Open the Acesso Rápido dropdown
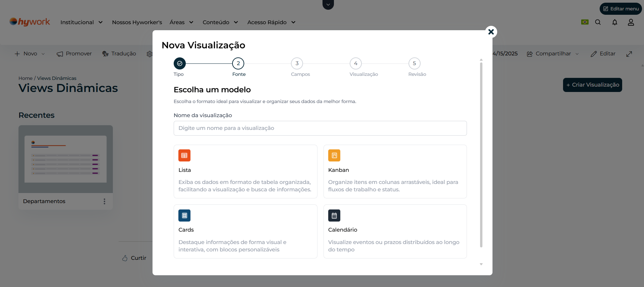Viewport: 644px width, 287px height. point(271,22)
